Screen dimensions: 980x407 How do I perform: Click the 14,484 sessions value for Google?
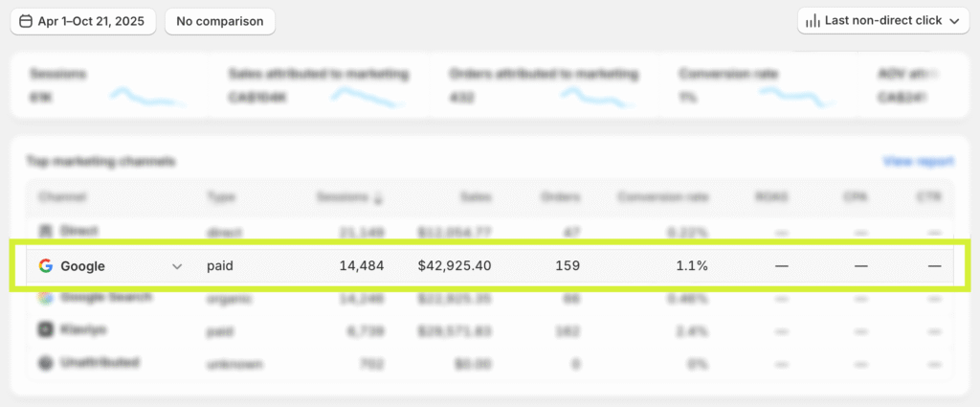pyautogui.click(x=361, y=266)
